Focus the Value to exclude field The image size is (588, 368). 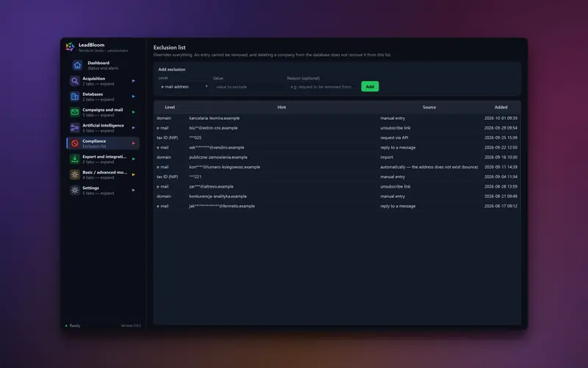pos(248,87)
